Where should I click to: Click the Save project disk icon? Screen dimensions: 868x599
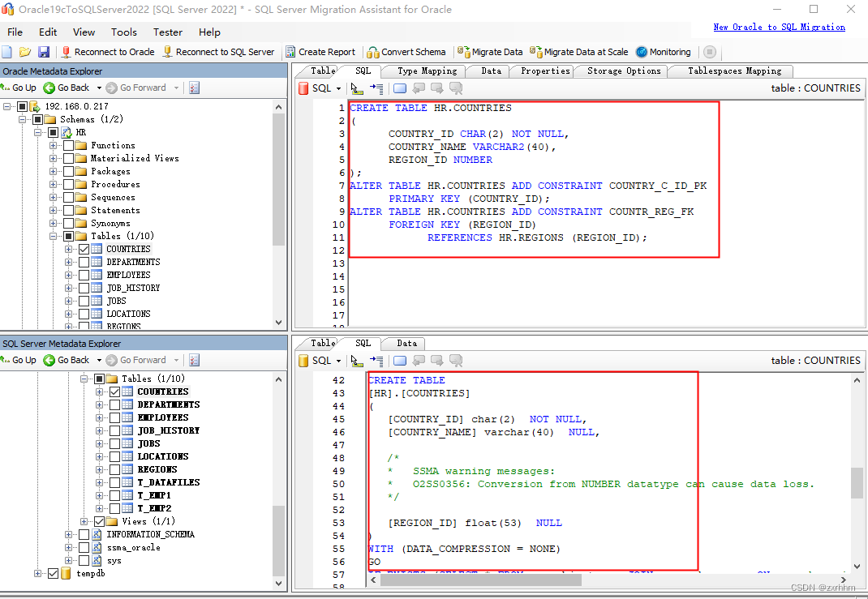click(x=44, y=52)
